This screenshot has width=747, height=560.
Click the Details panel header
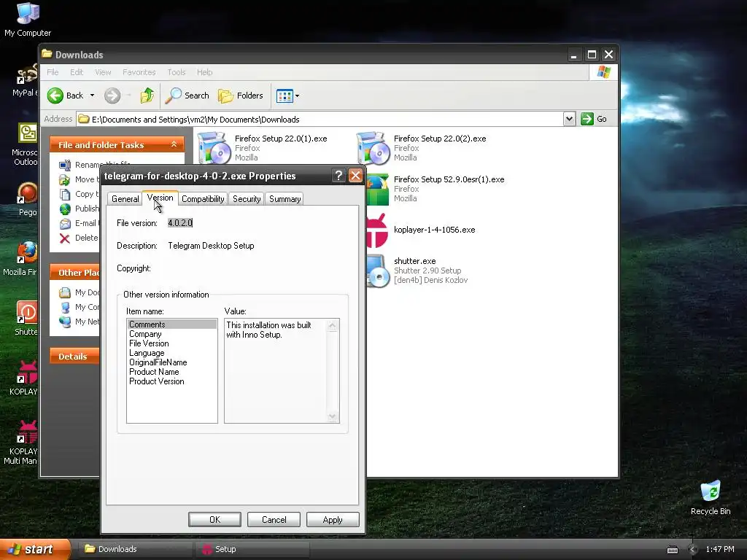(x=75, y=356)
